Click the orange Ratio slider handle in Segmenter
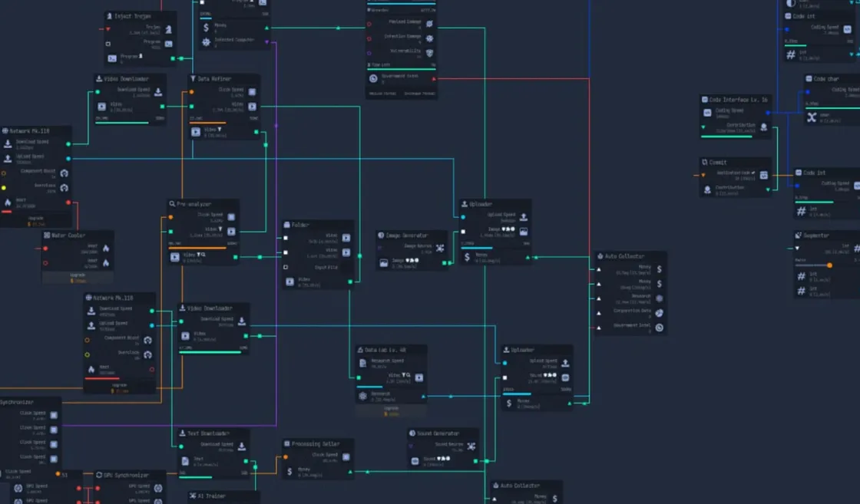This screenshot has width=860, height=504. pyautogui.click(x=829, y=265)
